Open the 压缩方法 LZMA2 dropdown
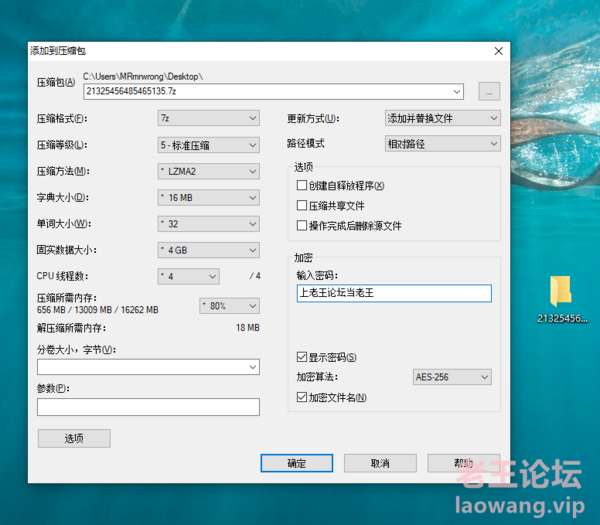 (x=209, y=171)
